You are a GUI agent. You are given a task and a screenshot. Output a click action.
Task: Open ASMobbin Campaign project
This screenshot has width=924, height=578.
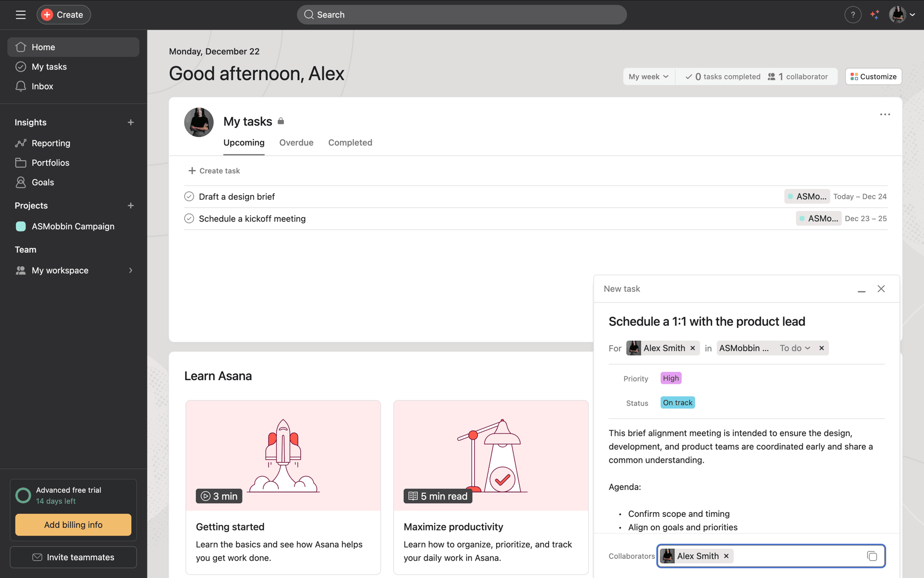point(73,226)
